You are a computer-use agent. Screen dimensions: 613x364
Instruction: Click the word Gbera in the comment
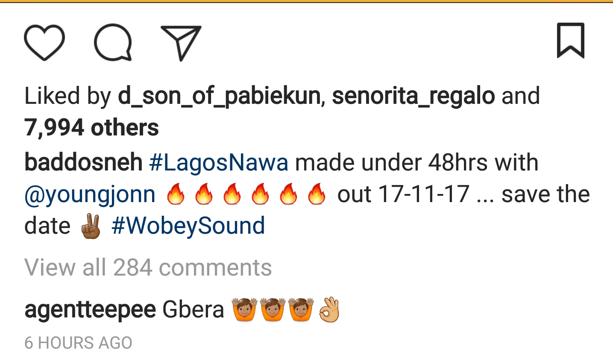click(x=193, y=310)
